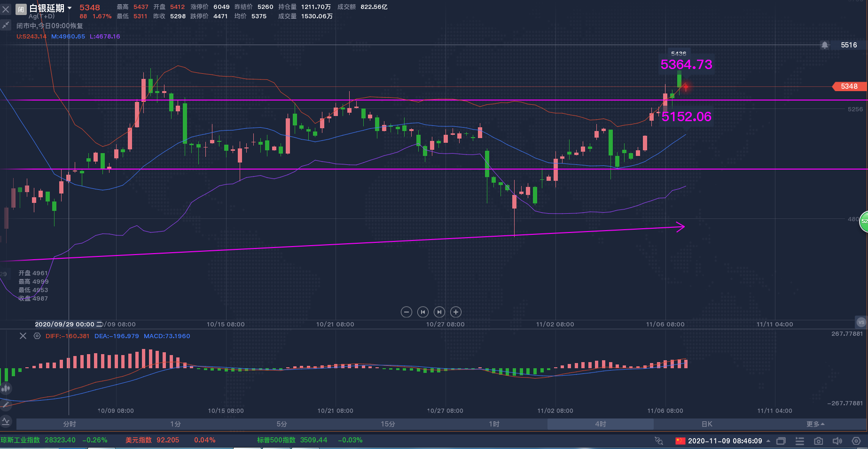868x449 pixels.
Task: Click the 5364.73 magenta annotation label
Action: [x=686, y=64]
